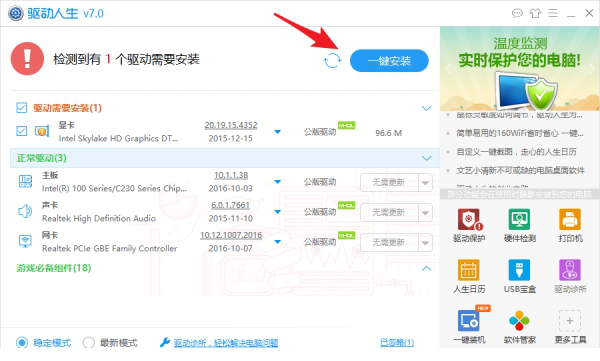The width and height of the screenshot is (600, 361).
Task: Open the skin shirt icon
Action: click(x=535, y=13)
